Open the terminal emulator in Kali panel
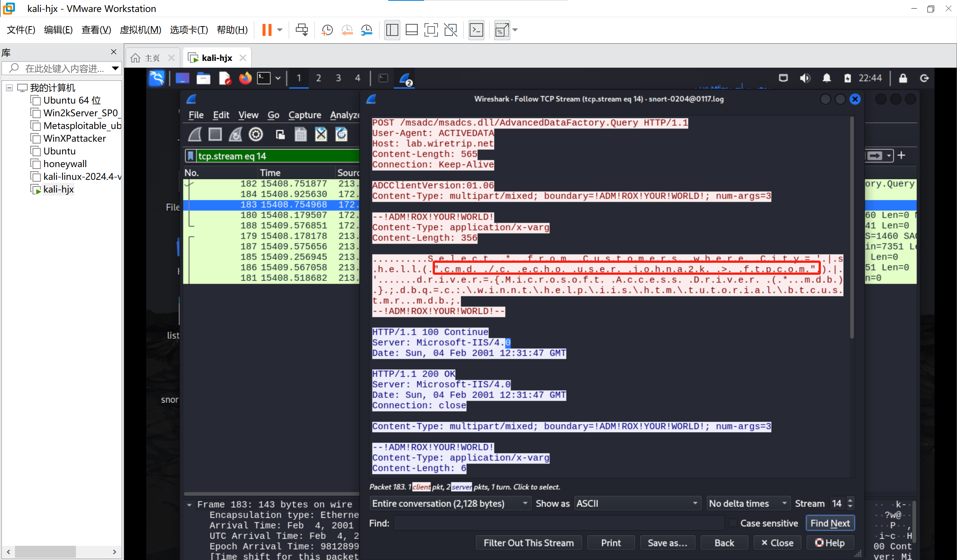The width and height of the screenshot is (957, 560). click(264, 78)
